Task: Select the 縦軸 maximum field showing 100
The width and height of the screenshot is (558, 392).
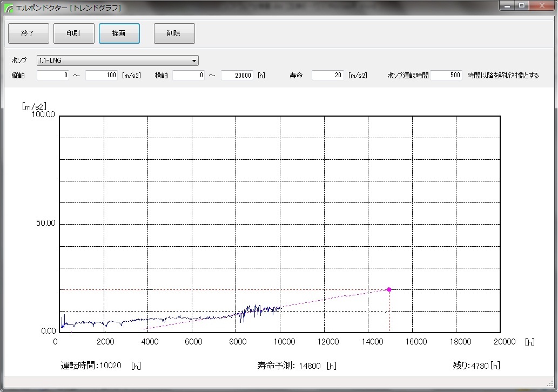Action: [102, 76]
